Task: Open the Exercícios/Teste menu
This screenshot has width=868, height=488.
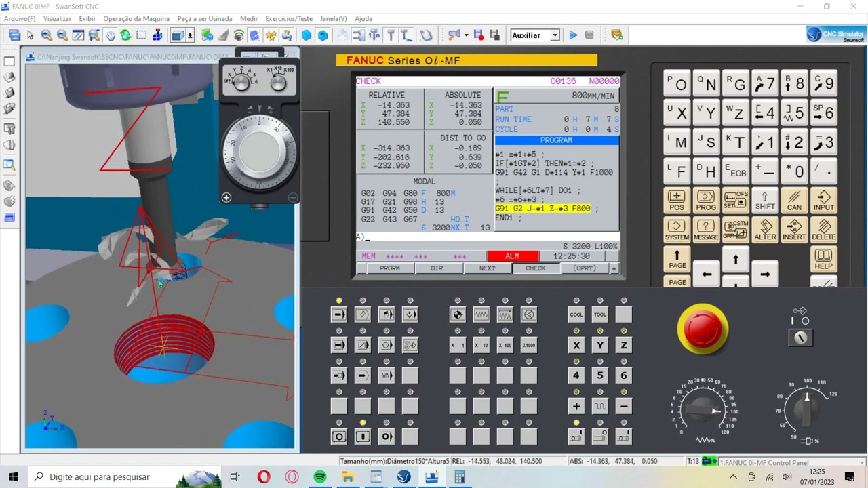Action: coord(289,19)
